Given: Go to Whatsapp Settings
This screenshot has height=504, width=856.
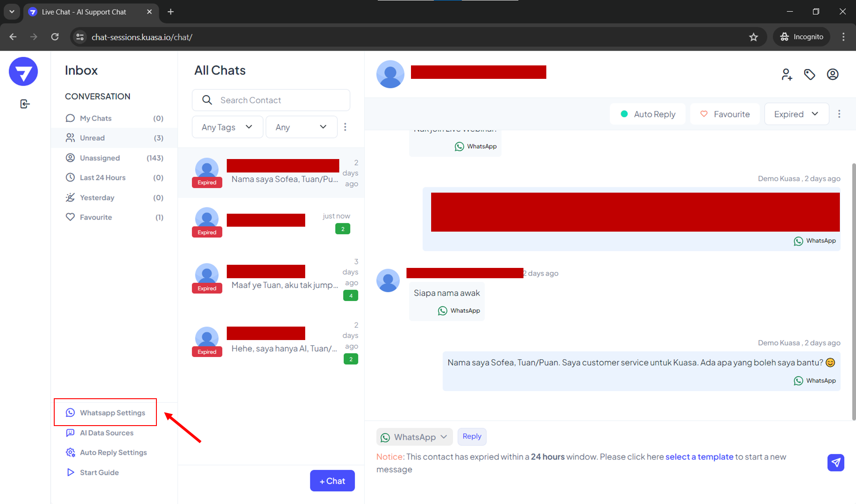Looking at the screenshot, I should tap(112, 413).
